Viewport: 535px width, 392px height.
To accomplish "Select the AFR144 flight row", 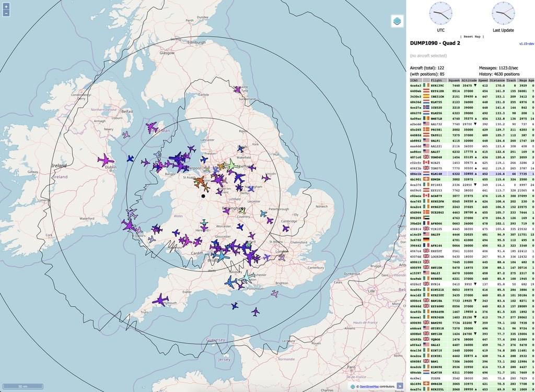I will (472, 245).
